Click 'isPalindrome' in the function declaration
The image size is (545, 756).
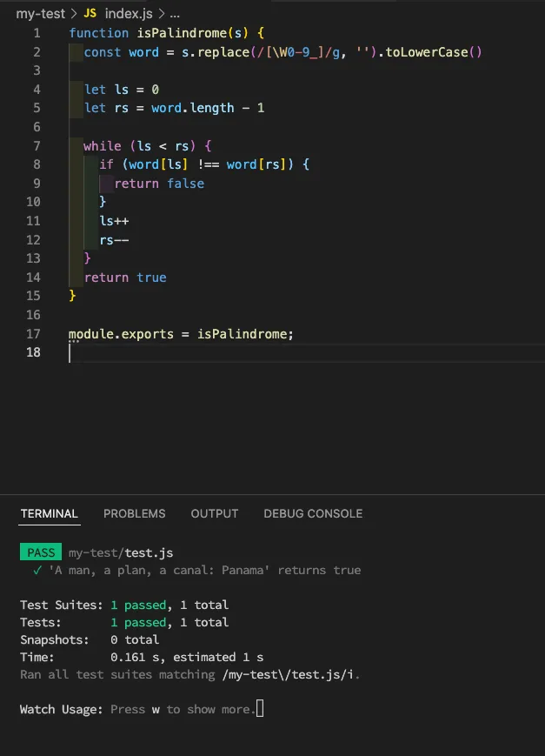(182, 33)
